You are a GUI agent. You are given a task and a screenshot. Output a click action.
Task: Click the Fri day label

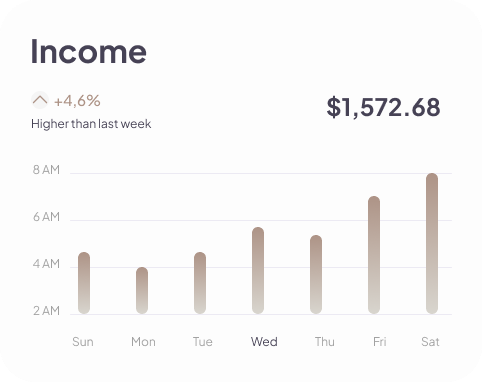click(x=380, y=342)
